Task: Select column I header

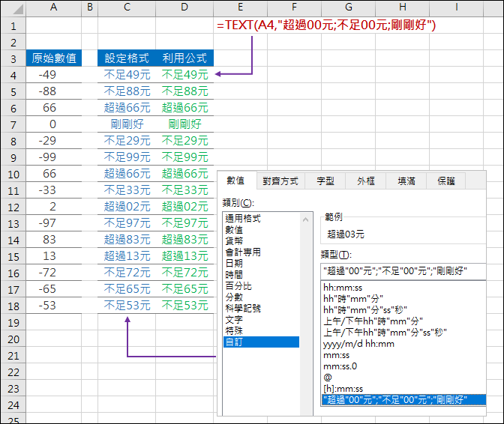Action: [x=457, y=7]
